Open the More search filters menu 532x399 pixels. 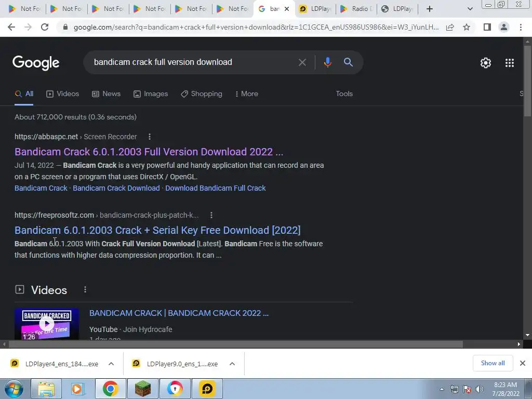point(246,94)
